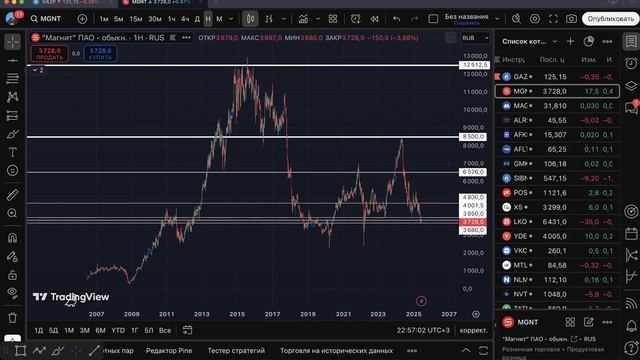Click the blue КУПИТЬ buy button
The image size is (640, 360).
click(x=100, y=53)
